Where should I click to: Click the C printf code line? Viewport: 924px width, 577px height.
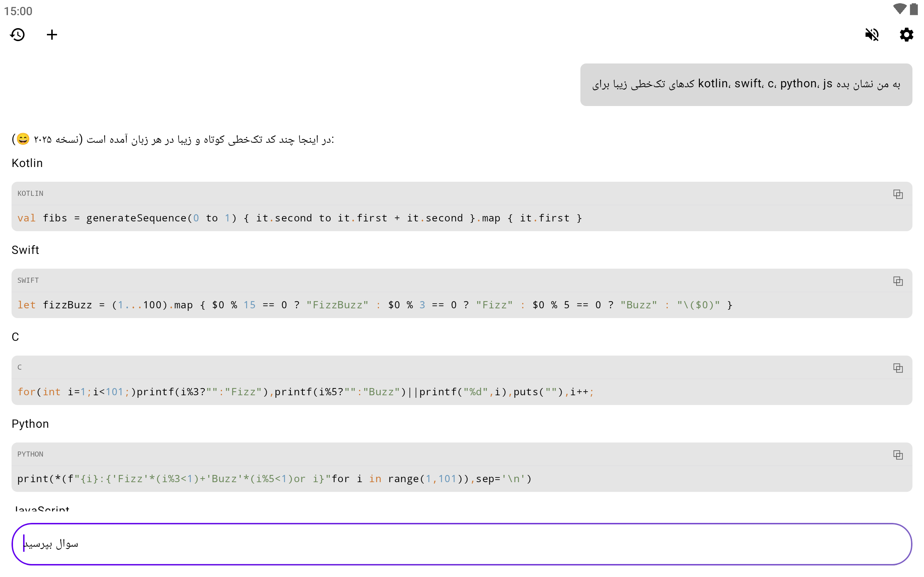305,392
